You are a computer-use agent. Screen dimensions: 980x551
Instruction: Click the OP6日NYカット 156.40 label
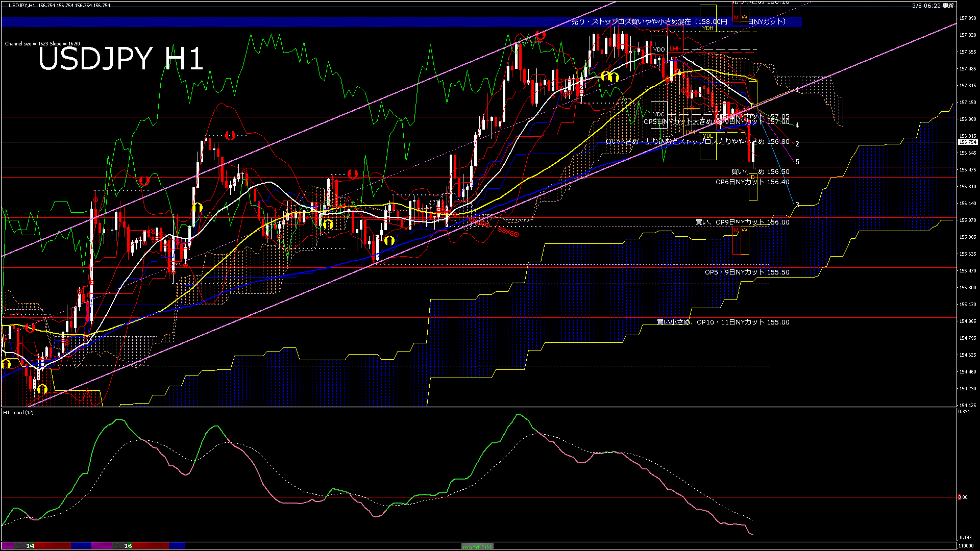tap(752, 182)
